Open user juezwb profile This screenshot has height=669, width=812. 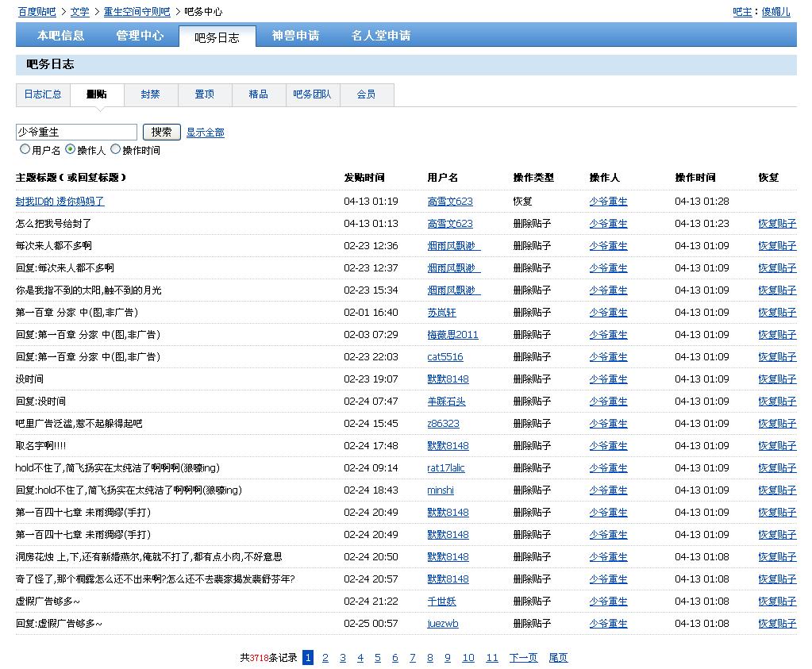point(443,625)
